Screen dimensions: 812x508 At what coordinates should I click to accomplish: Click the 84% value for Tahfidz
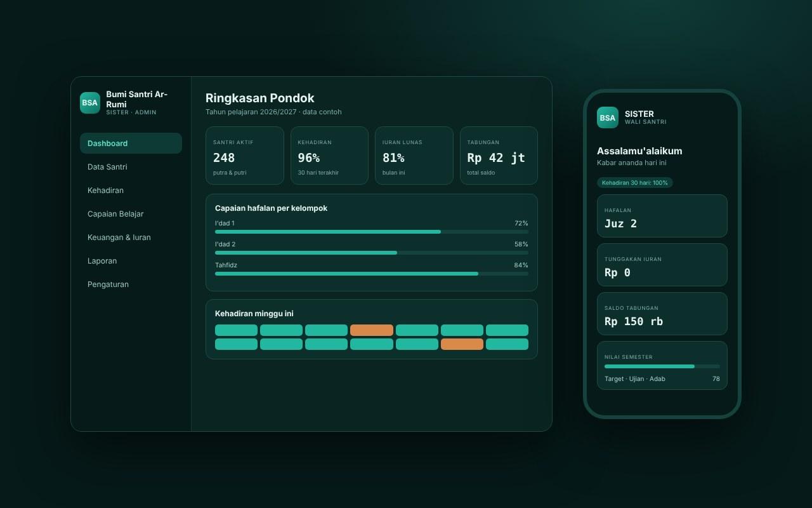(x=521, y=265)
